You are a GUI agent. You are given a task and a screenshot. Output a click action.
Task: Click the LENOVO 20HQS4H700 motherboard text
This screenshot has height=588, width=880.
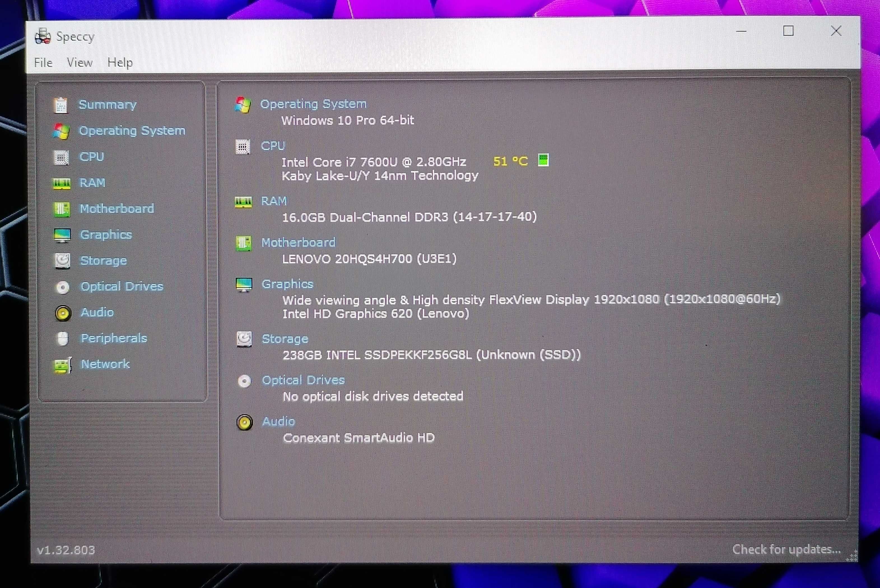pos(369,259)
